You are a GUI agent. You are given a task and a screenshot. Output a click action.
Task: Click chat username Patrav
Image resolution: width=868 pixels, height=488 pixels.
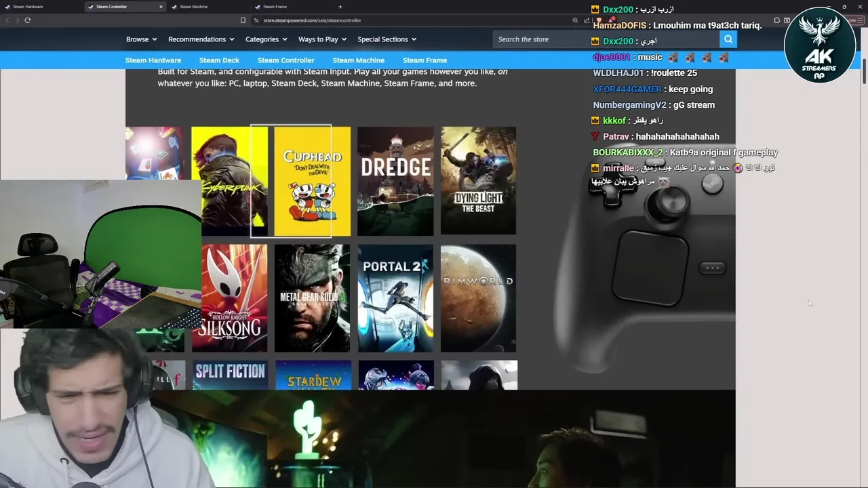click(616, 136)
